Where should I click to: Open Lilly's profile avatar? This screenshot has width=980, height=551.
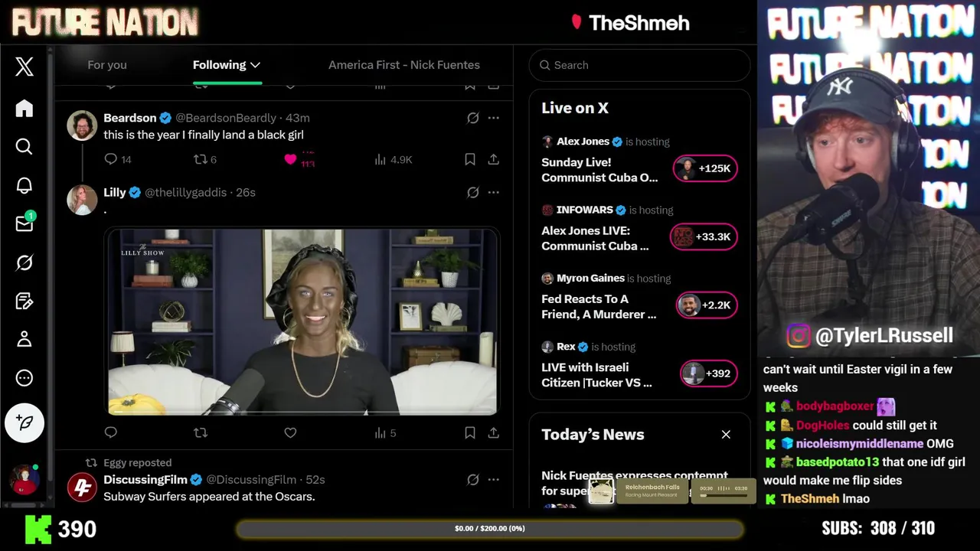[82, 200]
